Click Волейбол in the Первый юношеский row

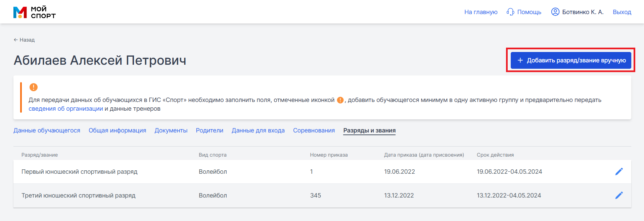pyautogui.click(x=213, y=172)
